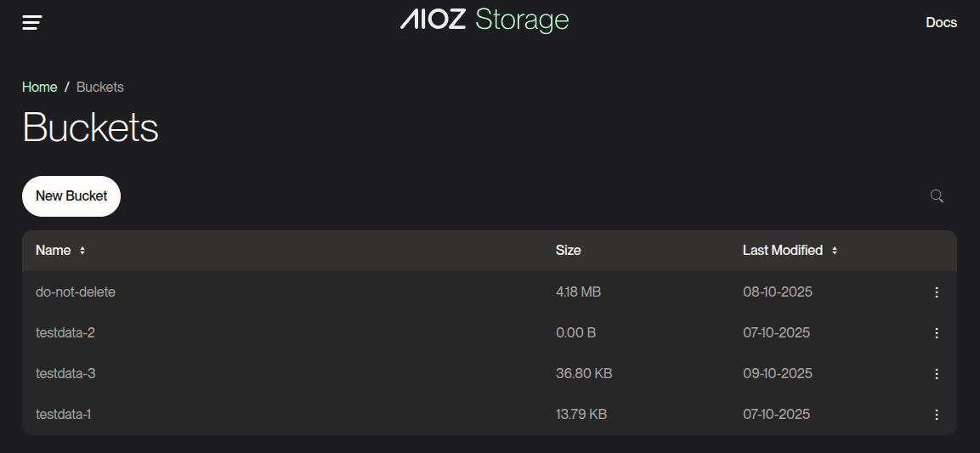Open the hamburger navigation menu
The width and height of the screenshot is (980, 453).
(32, 23)
